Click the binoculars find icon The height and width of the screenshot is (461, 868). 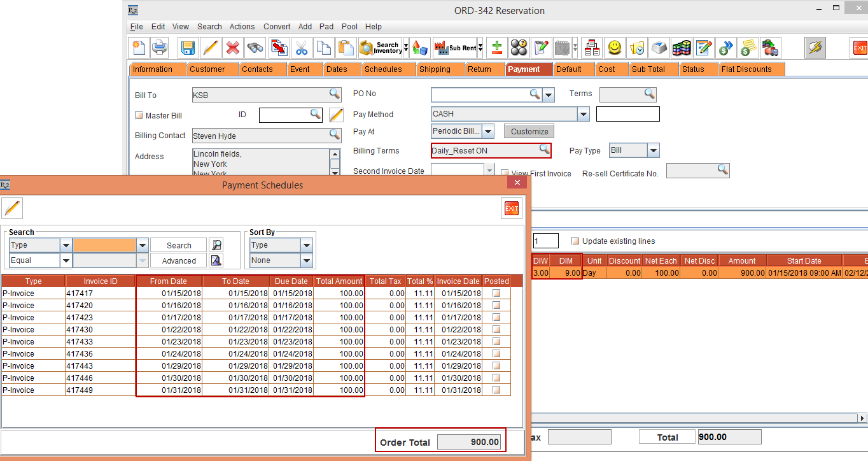[x=256, y=48]
